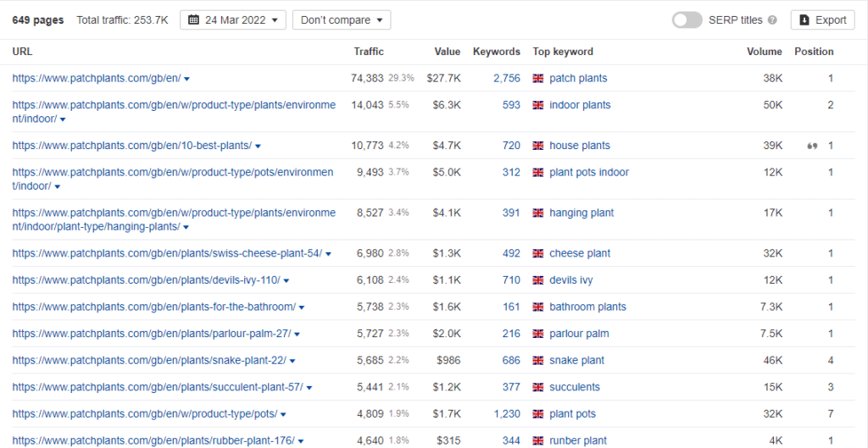Click the UK flag beside 'parlour palm'
Viewport: 868px width, 448px height.
tap(538, 334)
